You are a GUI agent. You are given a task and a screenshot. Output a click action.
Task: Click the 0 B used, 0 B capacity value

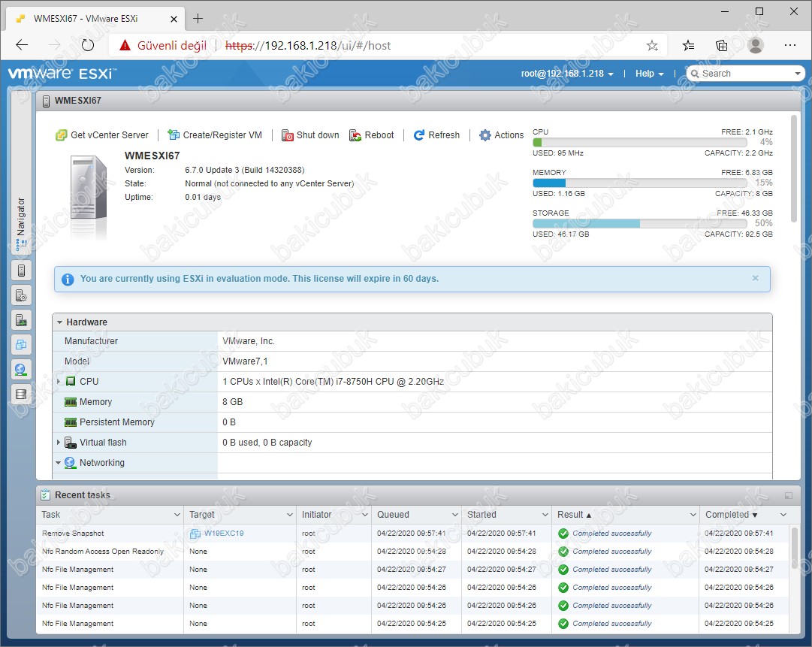pyautogui.click(x=267, y=443)
